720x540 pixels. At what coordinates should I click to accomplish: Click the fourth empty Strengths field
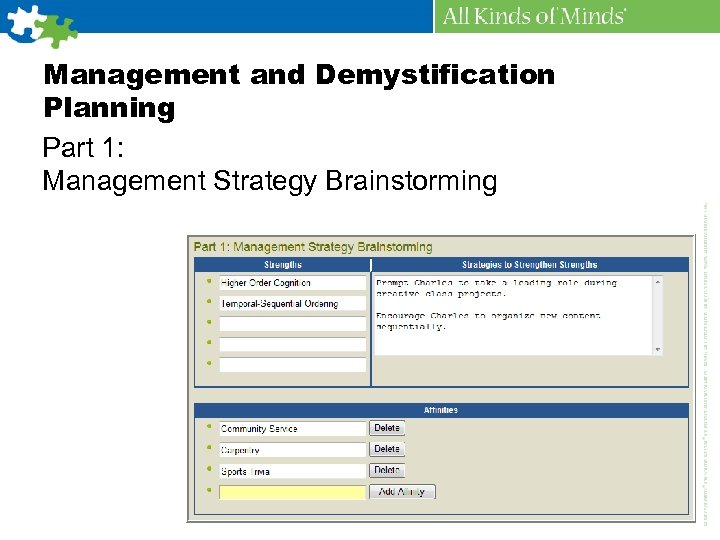[292, 344]
